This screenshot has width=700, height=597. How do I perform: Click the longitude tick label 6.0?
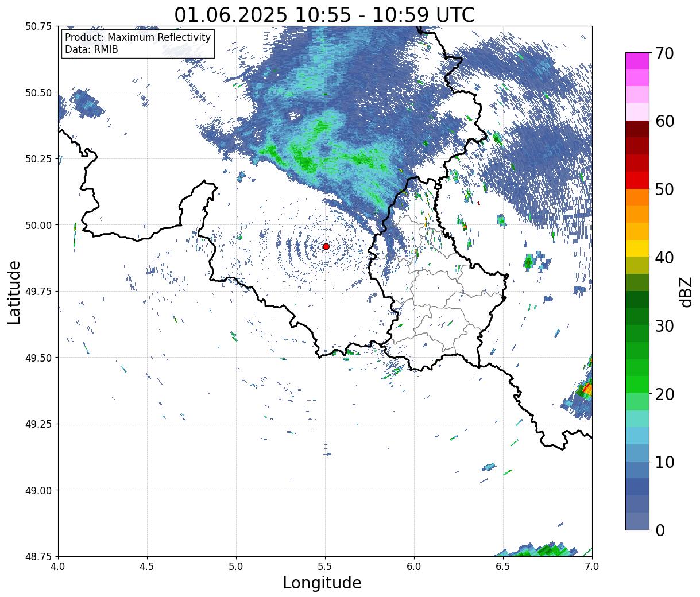tap(414, 567)
